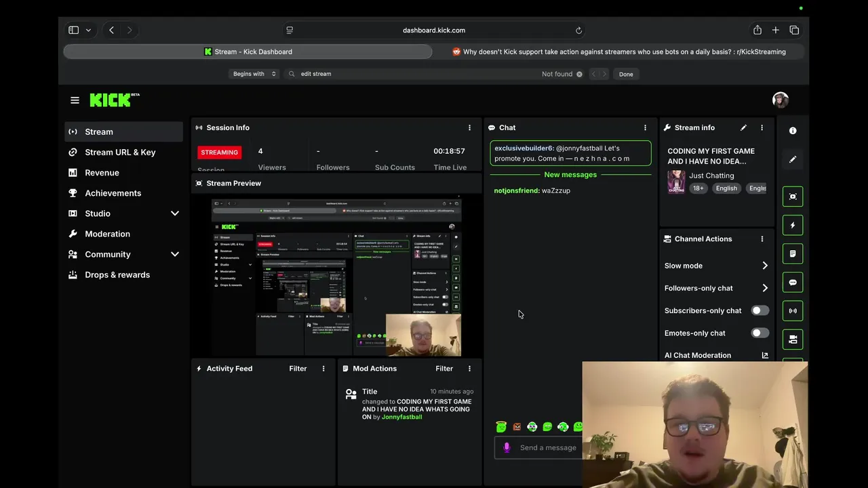Select Stream in the sidebar
Image resolution: width=868 pixels, height=488 pixels.
point(123,131)
